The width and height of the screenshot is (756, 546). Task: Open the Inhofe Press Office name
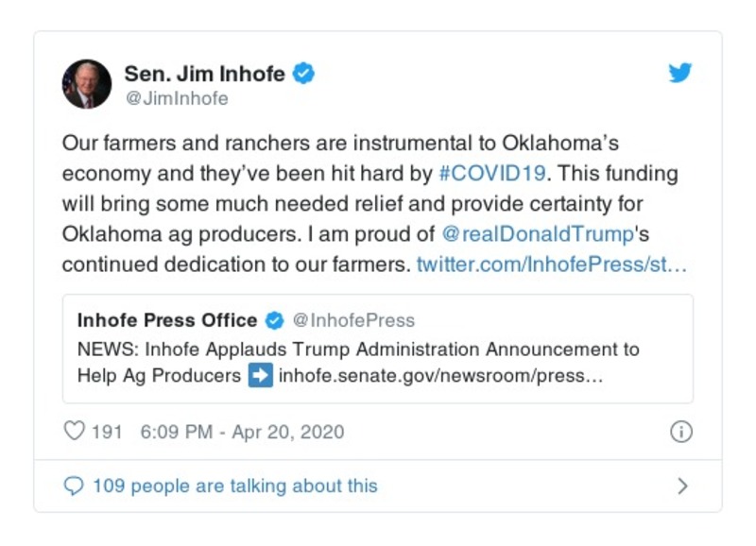(x=167, y=320)
